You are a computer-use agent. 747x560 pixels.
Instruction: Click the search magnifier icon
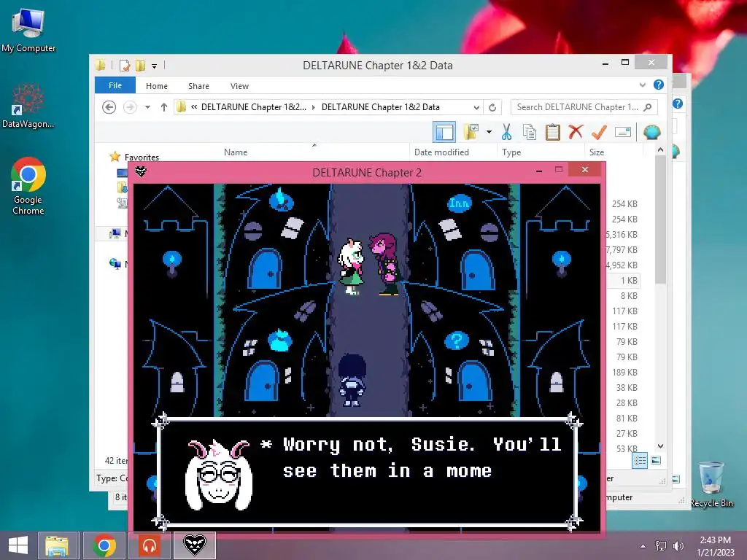[648, 107]
